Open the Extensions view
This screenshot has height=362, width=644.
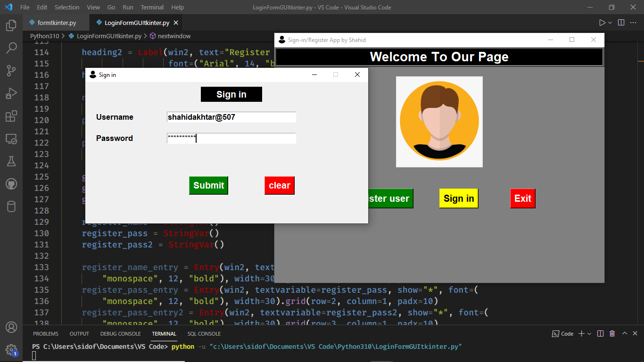(11, 115)
